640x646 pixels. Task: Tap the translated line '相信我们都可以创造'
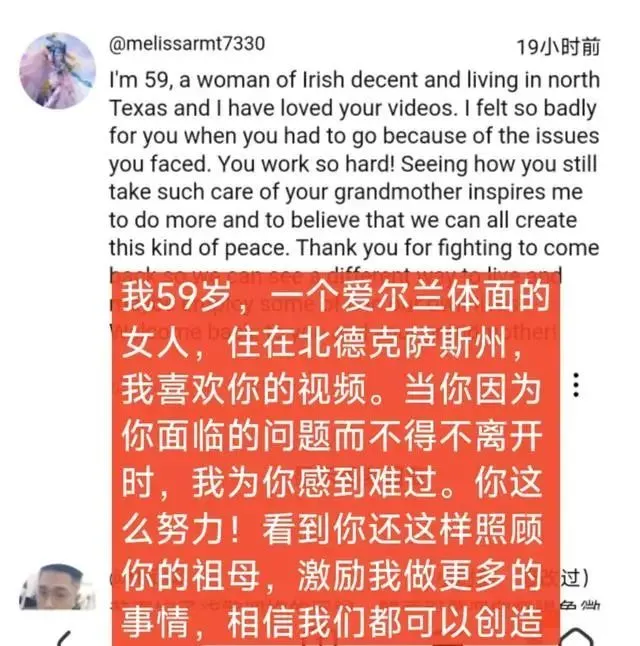coord(384,622)
